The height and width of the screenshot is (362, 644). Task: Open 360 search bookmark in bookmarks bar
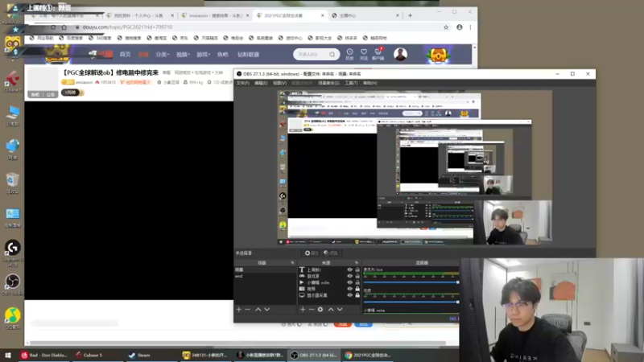(100, 38)
